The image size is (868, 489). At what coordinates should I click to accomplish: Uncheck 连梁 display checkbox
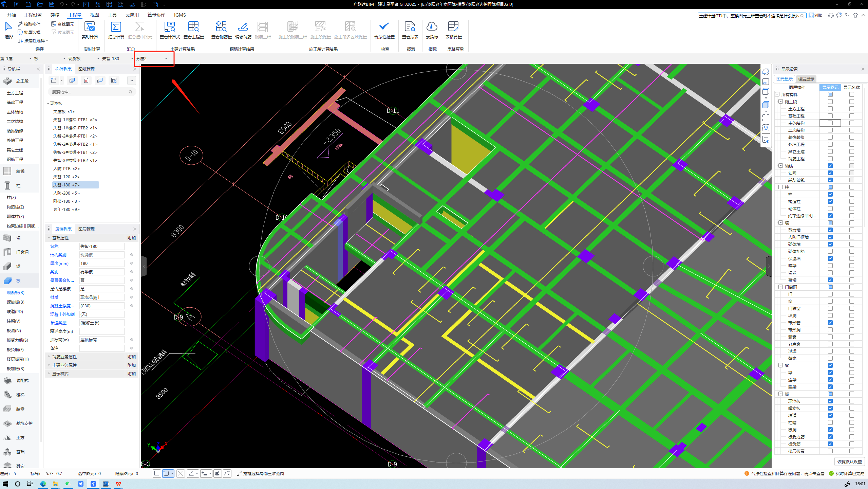[x=830, y=380]
